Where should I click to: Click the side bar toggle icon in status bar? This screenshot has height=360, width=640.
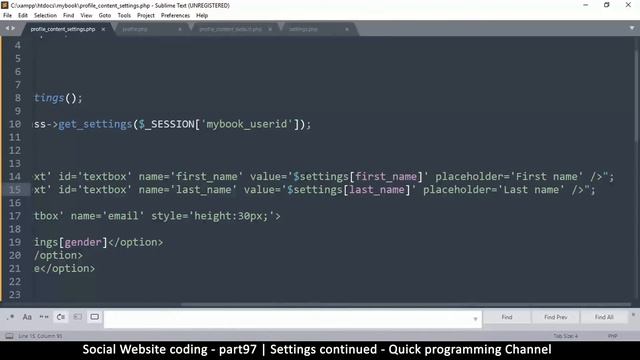coord(9,336)
